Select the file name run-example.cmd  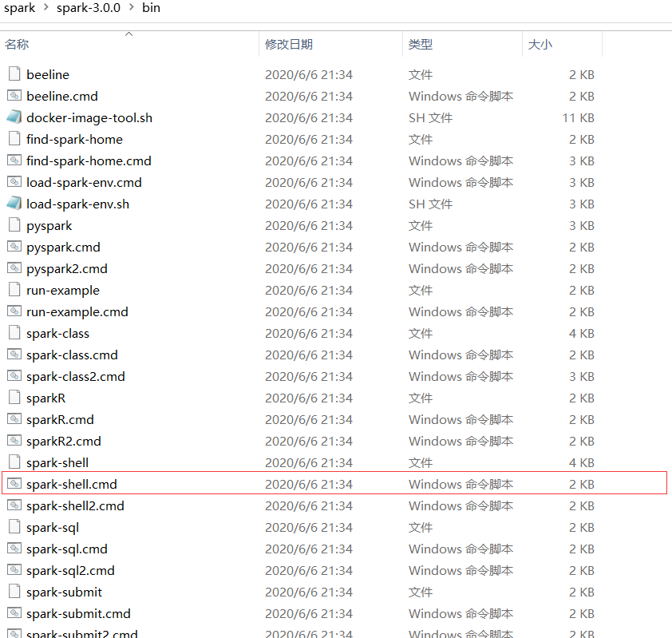(77, 311)
